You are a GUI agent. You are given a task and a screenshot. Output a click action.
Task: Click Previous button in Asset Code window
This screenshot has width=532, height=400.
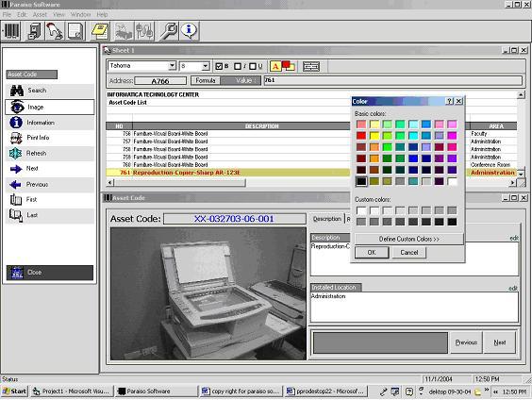pos(466,342)
